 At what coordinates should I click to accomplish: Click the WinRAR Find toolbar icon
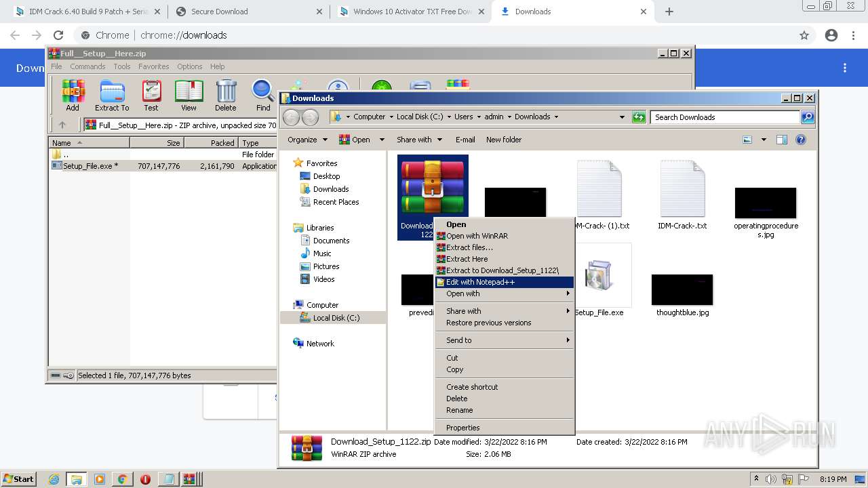pyautogui.click(x=263, y=95)
